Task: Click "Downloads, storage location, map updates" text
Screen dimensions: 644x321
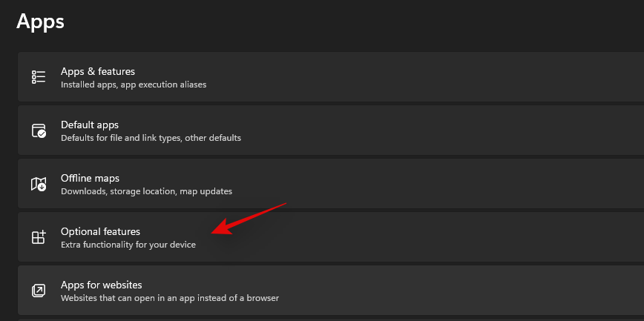Action: [146, 191]
